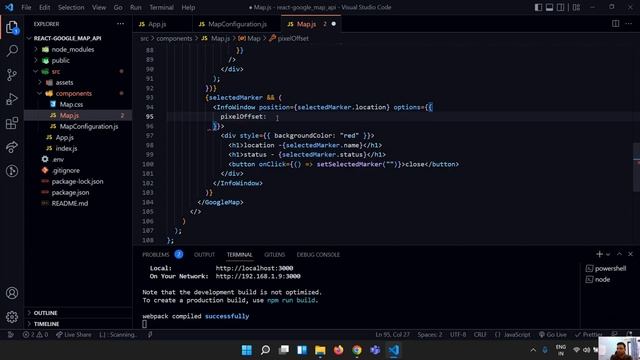
Task: Open package.json in the explorer
Action: pos(70,193)
